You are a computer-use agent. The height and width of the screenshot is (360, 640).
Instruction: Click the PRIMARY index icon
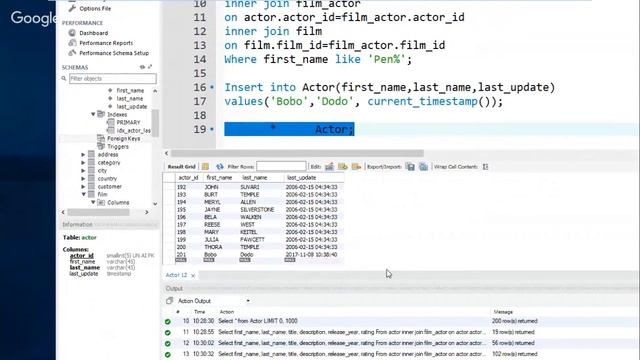coord(110,122)
